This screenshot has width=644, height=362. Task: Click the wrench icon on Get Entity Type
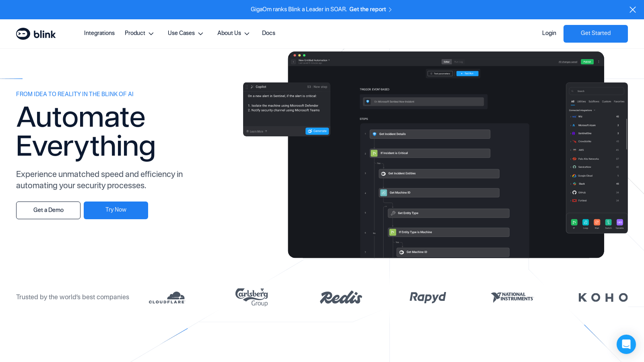click(393, 213)
